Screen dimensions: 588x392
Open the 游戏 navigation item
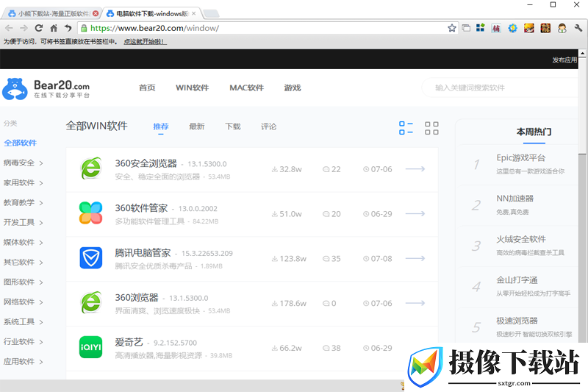point(293,88)
